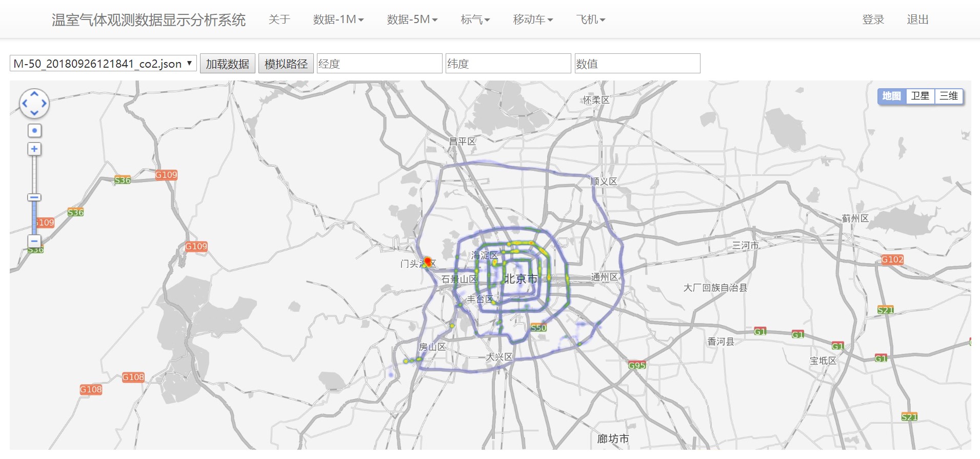This screenshot has height=459, width=980.
Task: Switch map type to 三维 view
Action: point(949,96)
